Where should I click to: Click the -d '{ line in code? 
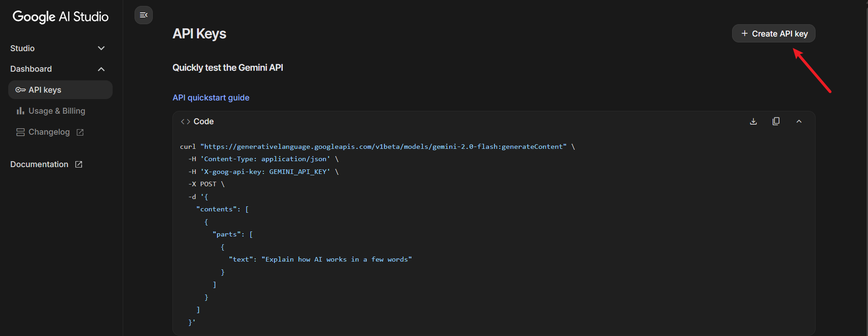point(198,197)
